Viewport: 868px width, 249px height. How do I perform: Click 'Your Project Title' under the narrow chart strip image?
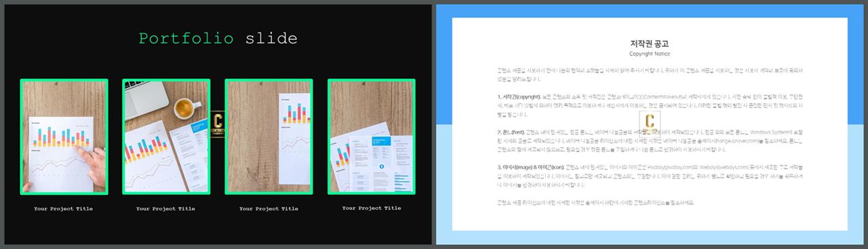coord(269,208)
